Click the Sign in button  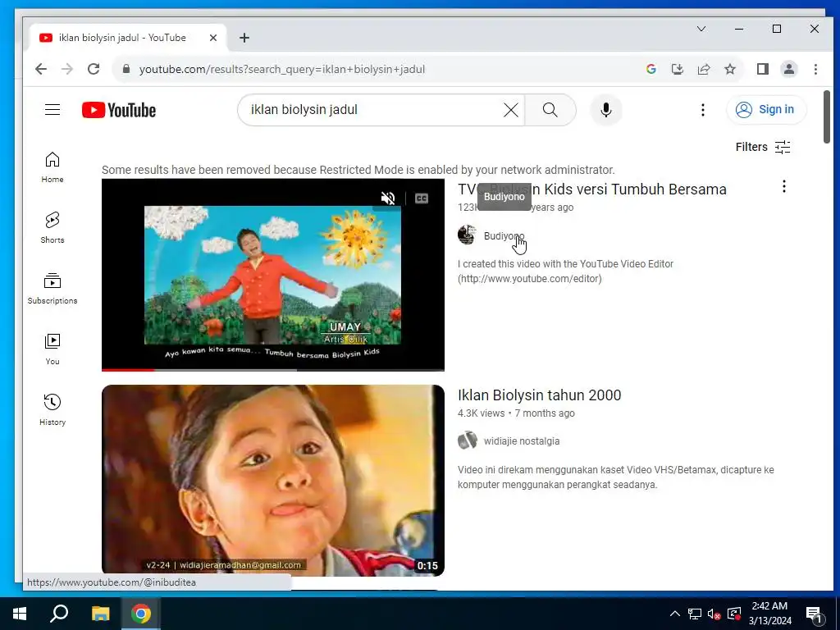pyautogui.click(x=766, y=110)
